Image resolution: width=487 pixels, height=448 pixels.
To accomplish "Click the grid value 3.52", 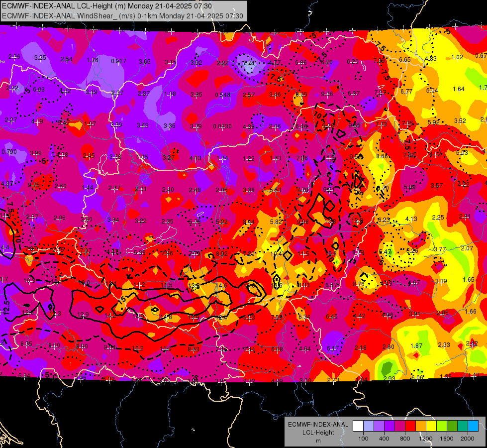I will click(460, 121).
